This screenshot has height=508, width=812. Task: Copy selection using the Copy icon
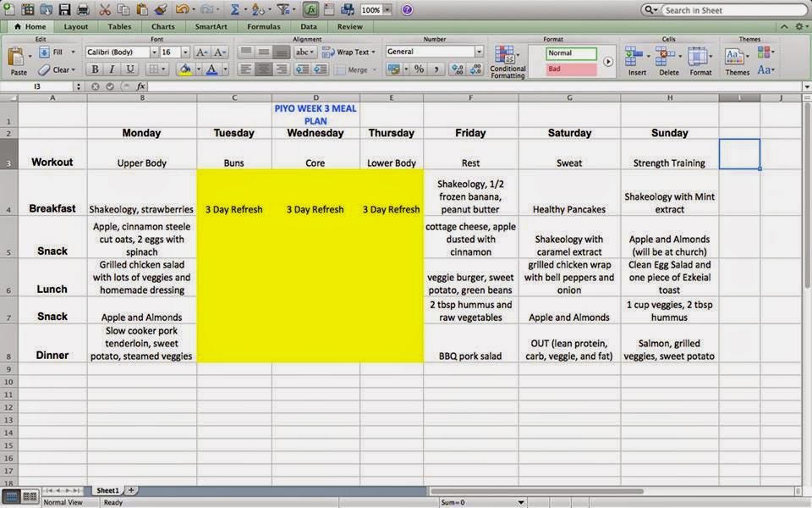pos(123,8)
